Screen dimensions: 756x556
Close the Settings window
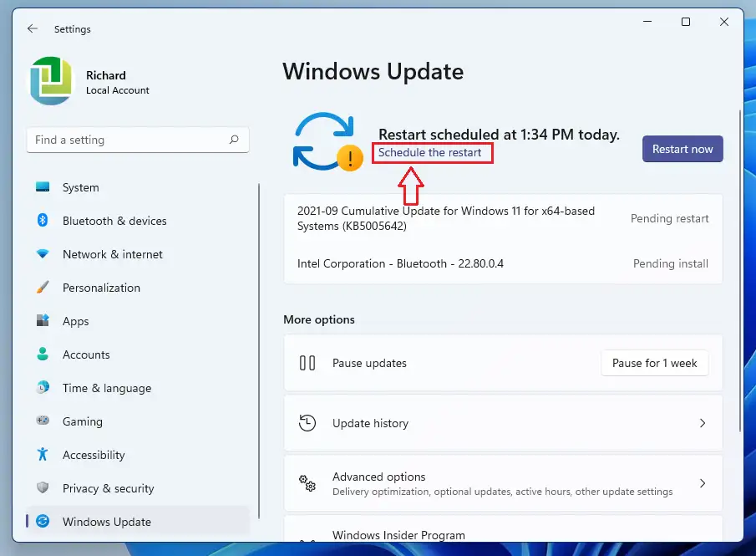[723, 22]
